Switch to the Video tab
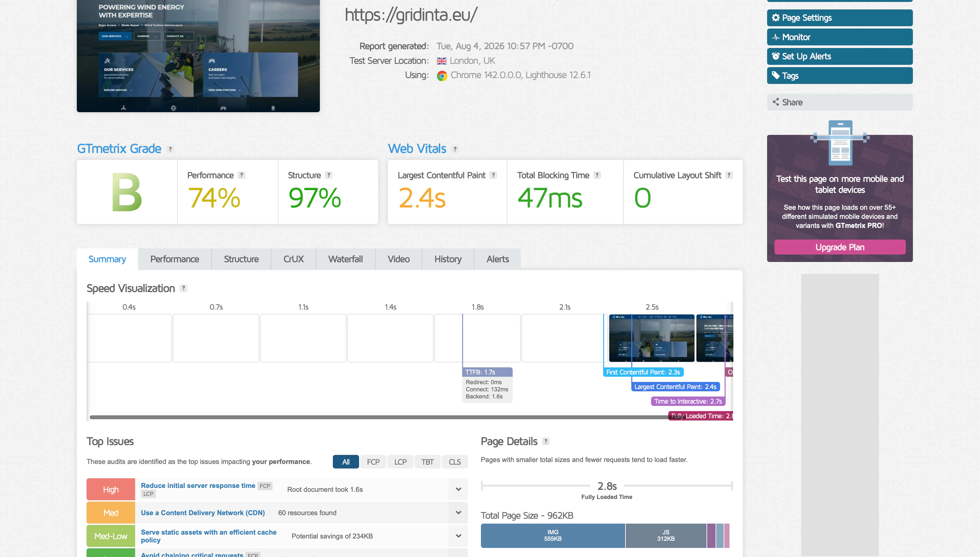Screen dimensions: 980x557 [x=399, y=259]
